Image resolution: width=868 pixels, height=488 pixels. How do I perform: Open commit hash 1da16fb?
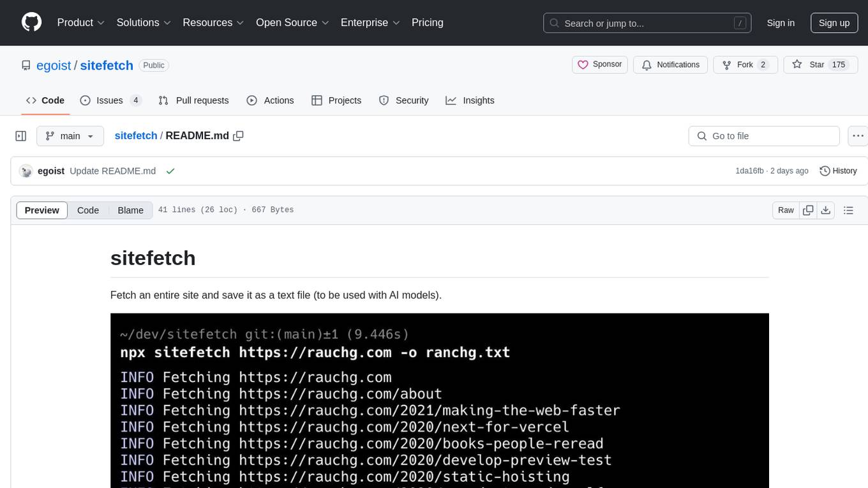click(749, 171)
